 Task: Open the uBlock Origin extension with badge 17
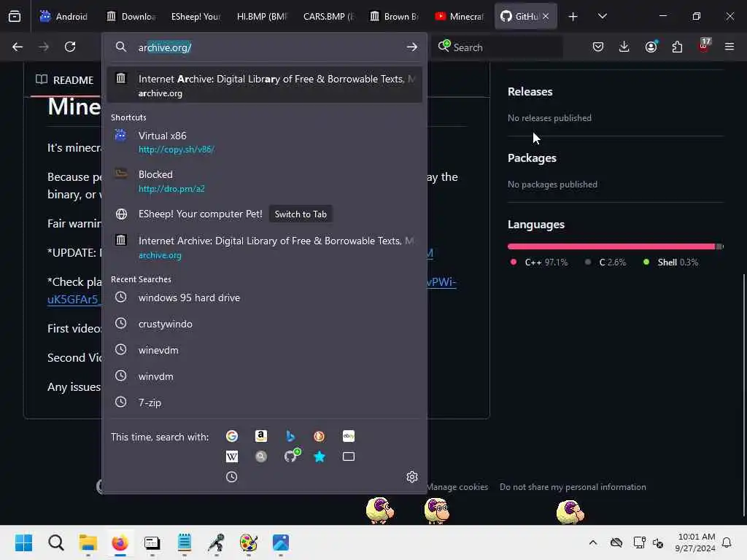[x=704, y=46]
